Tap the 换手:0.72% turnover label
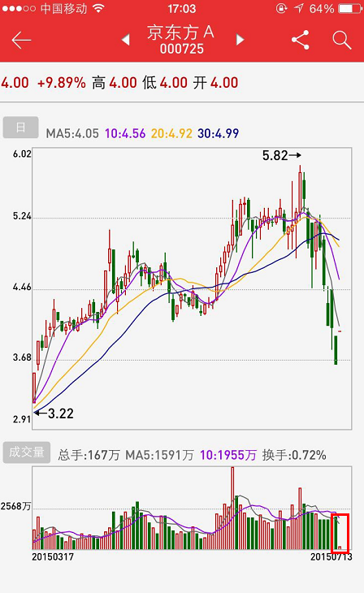Image resolution: width=364 pixels, height=593 pixels. coord(294,455)
